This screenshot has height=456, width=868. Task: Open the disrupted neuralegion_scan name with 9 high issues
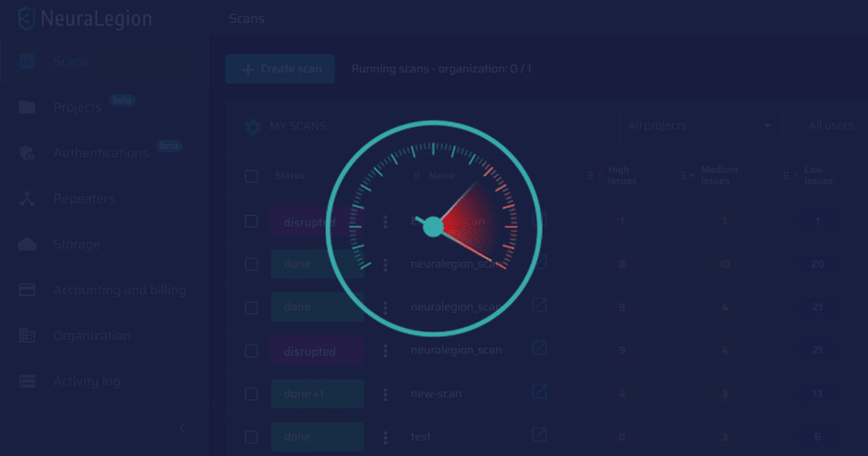point(456,351)
